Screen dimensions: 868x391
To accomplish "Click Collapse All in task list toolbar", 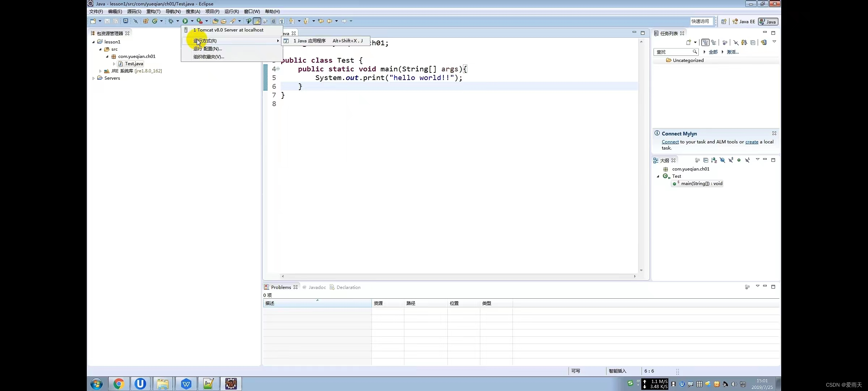I will pos(753,42).
